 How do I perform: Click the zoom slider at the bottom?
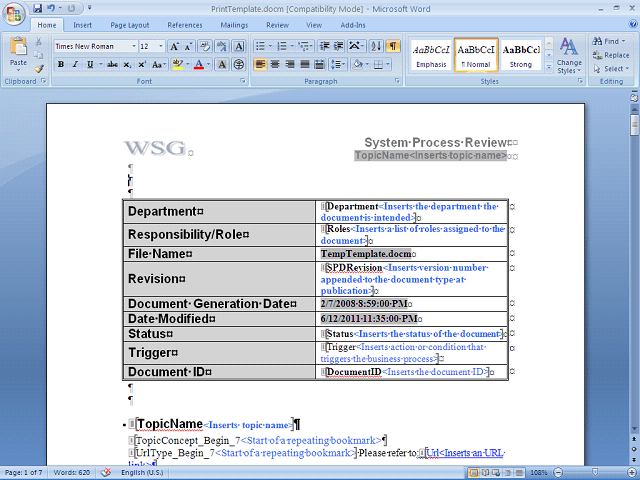(594, 472)
